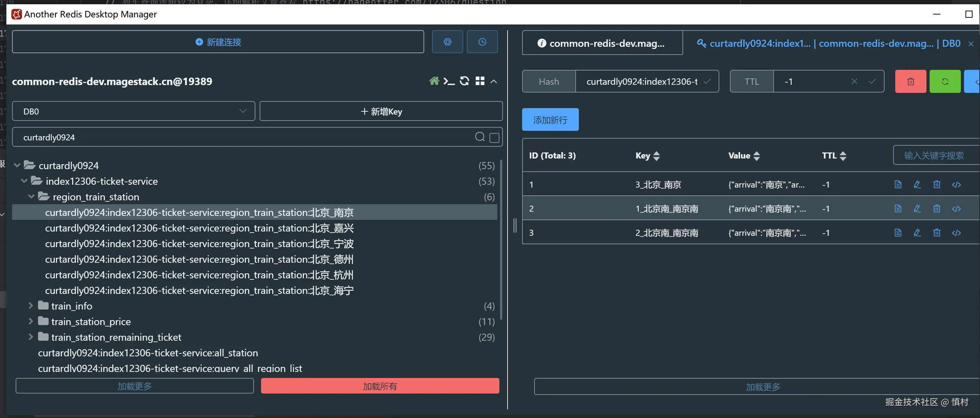Collapse the region_train_station folder
This screenshot has height=418, width=980.
point(31,197)
